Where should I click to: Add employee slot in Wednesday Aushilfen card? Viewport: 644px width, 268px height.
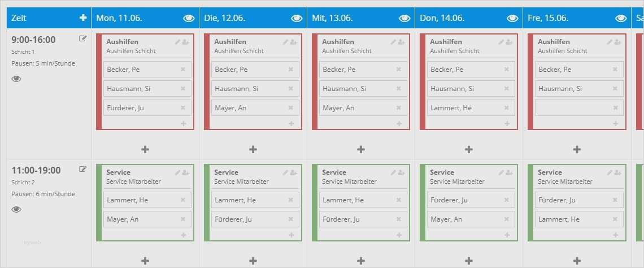(x=399, y=123)
